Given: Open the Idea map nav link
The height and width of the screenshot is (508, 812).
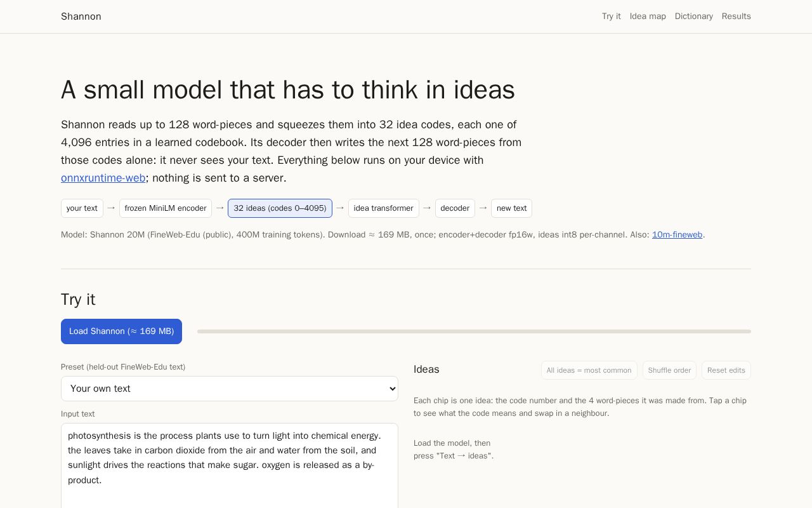Looking at the screenshot, I should pyautogui.click(x=648, y=17).
